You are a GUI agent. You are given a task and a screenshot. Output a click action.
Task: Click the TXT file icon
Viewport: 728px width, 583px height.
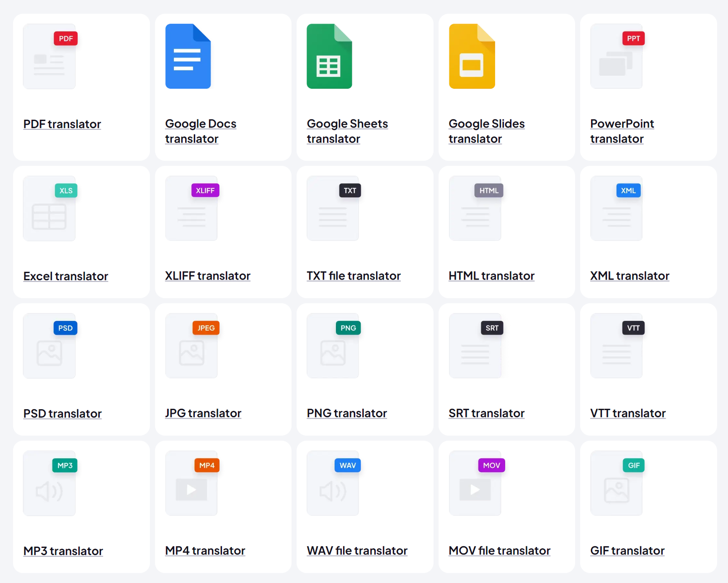tap(334, 208)
